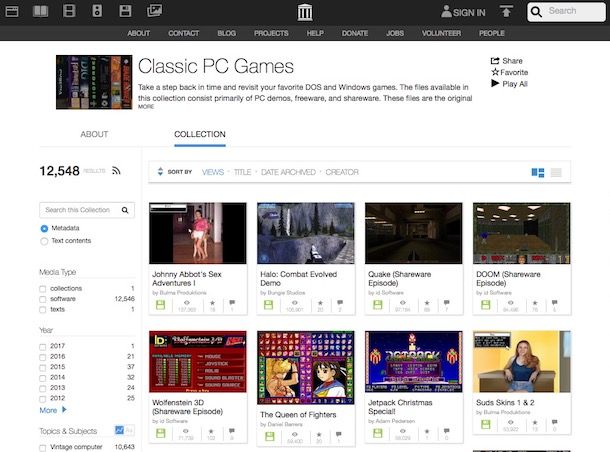Expand more years with More arrow
The image size is (610, 452).
[x=53, y=410]
